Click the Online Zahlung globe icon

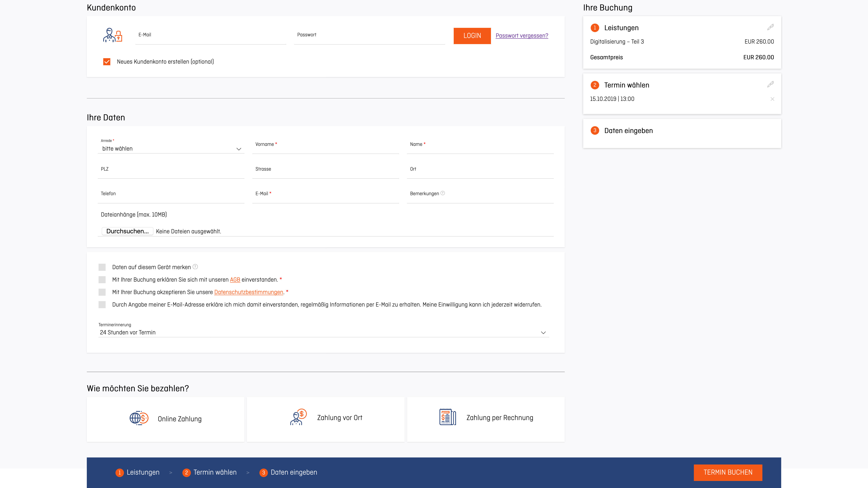point(139,418)
